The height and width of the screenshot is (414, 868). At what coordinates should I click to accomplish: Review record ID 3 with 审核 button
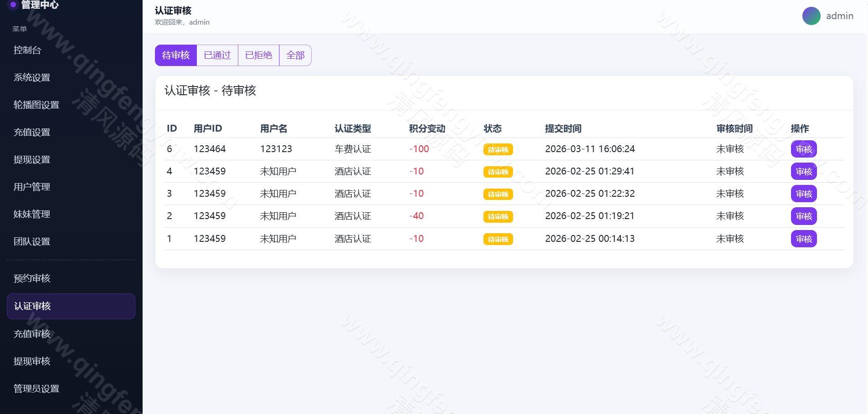pyautogui.click(x=804, y=194)
